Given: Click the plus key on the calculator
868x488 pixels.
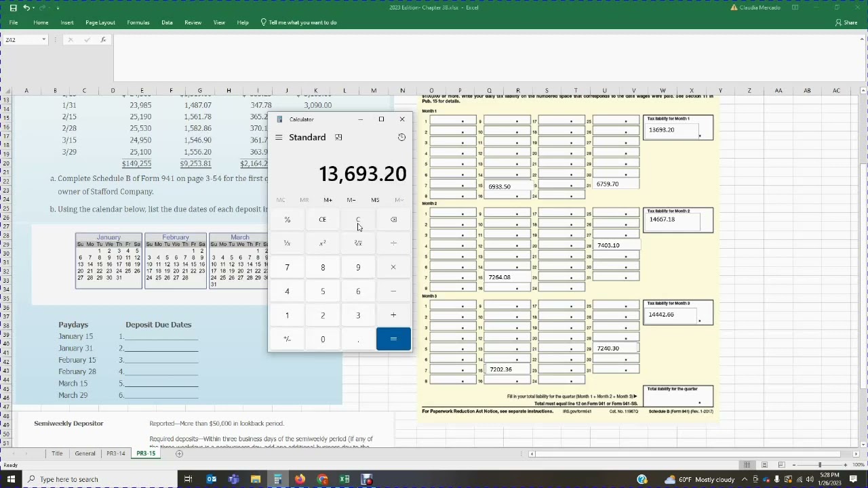Looking at the screenshot, I should [x=393, y=315].
